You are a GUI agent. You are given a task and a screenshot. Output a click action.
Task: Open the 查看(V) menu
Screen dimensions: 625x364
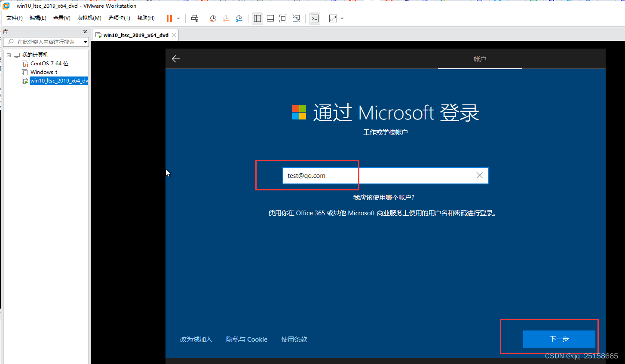click(62, 18)
